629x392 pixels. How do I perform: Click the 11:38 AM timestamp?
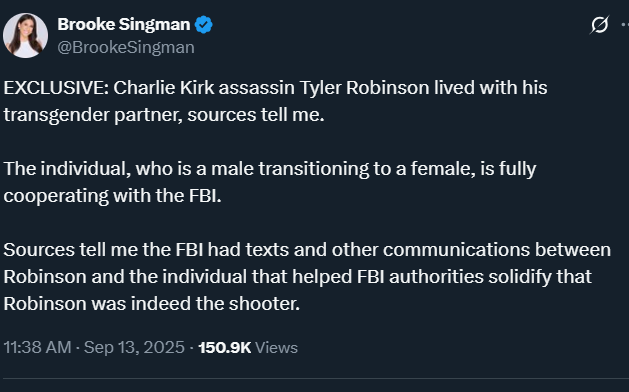point(37,347)
